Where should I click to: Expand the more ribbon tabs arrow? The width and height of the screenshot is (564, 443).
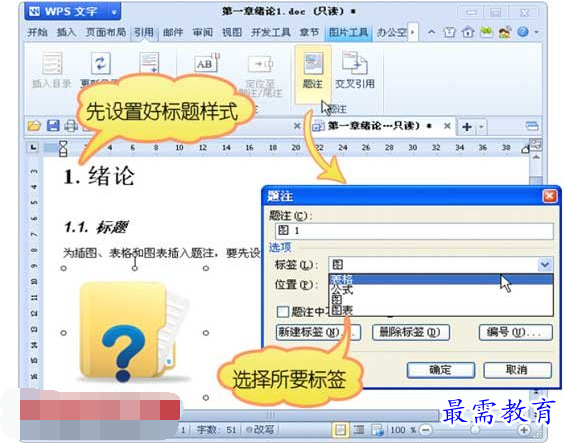[x=413, y=32]
